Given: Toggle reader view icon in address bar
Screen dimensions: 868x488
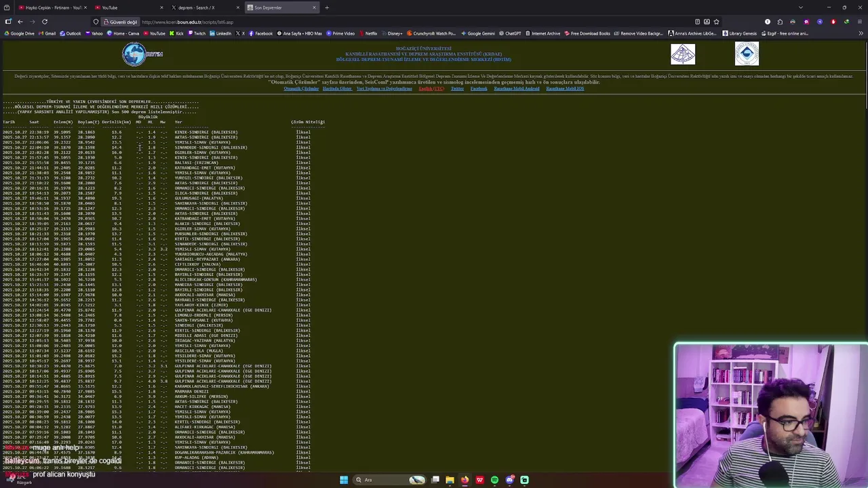Looking at the screenshot, I should click(698, 22).
